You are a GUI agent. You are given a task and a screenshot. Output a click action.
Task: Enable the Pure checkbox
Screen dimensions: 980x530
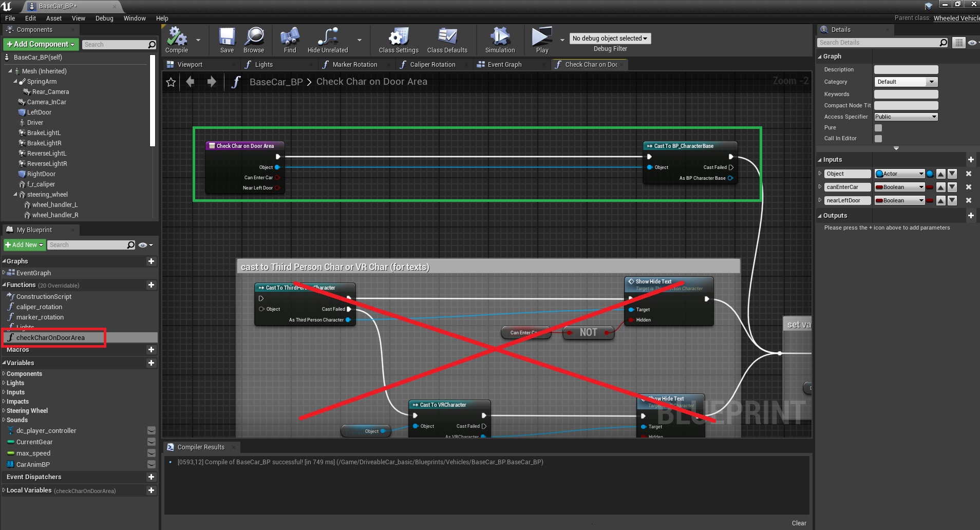(878, 128)
